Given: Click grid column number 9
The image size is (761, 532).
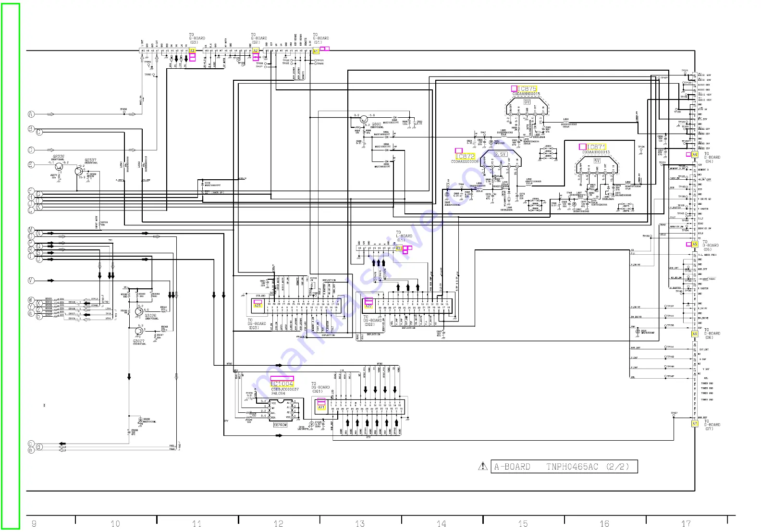Looking at the screenshot, I should pyautogui.click(x=34, y=524).
